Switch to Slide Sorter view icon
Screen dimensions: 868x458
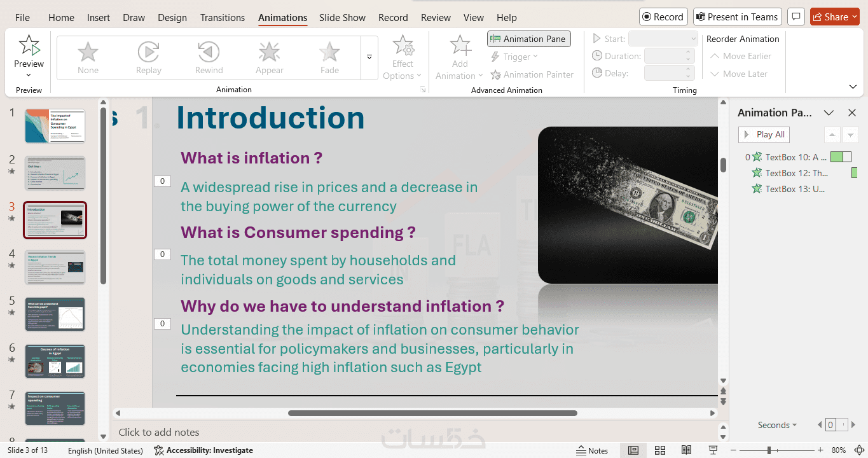click(660, 450)
